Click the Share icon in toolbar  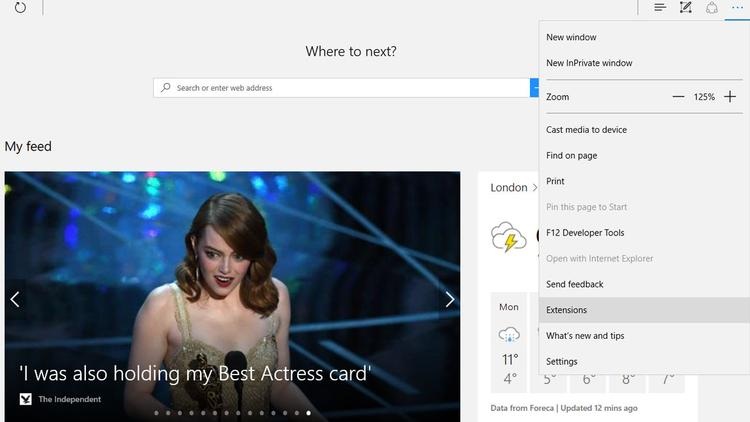coord(712,8)
